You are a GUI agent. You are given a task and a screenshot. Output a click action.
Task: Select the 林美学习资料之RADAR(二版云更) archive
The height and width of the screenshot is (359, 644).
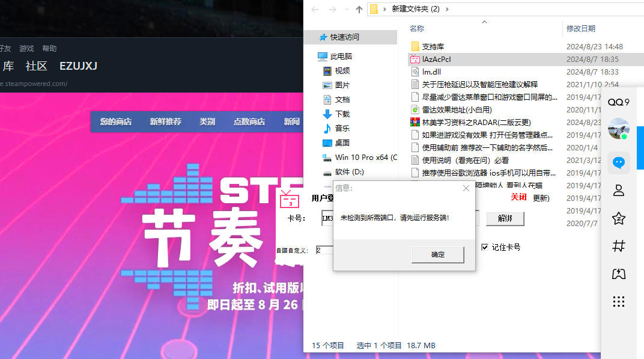pyautogui.click(x=476, y=122)
